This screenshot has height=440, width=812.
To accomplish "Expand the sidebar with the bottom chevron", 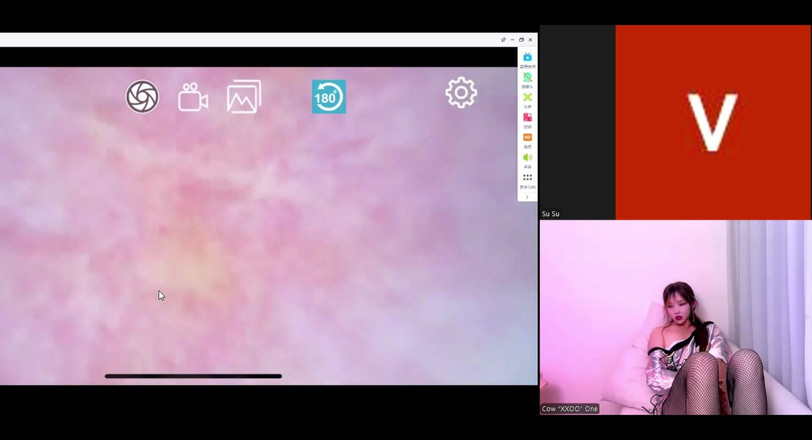I will click(527, 196).
